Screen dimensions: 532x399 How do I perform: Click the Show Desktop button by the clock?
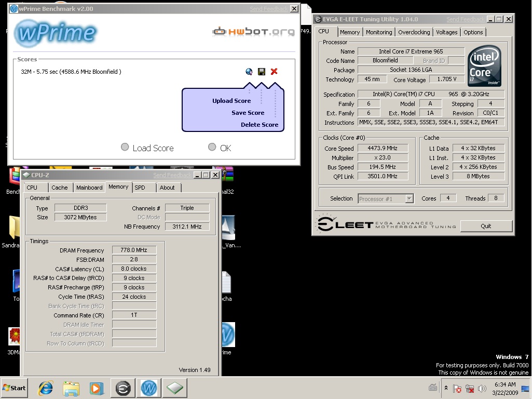526,388
